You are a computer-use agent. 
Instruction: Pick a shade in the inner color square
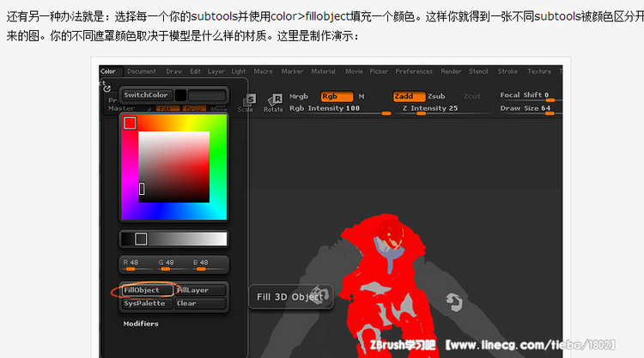pos(173,167)
